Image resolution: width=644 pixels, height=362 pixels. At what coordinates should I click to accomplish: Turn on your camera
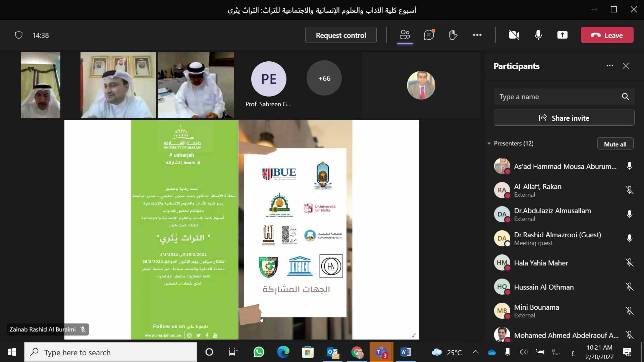point(514,35)
